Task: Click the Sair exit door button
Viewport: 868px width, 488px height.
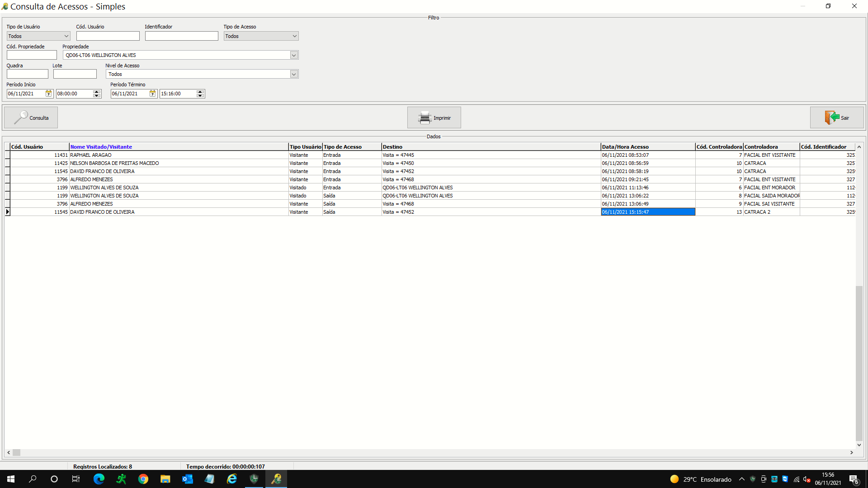Action: [836, 117]
